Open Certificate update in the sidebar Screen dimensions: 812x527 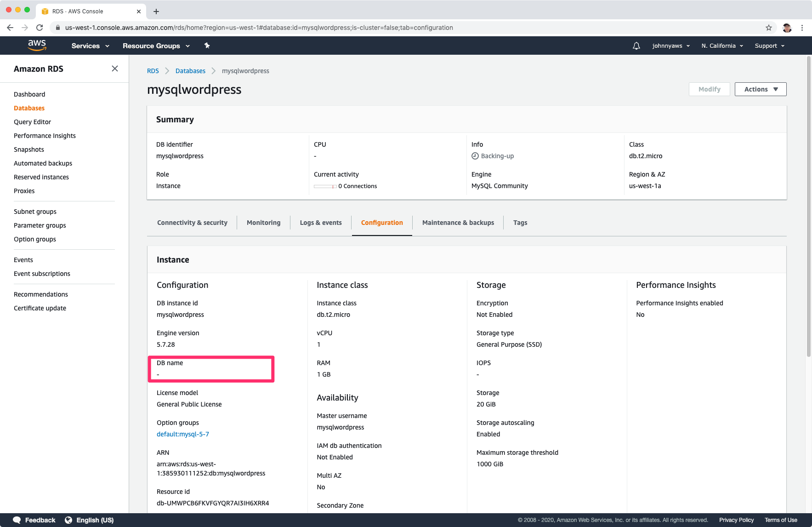40,308
